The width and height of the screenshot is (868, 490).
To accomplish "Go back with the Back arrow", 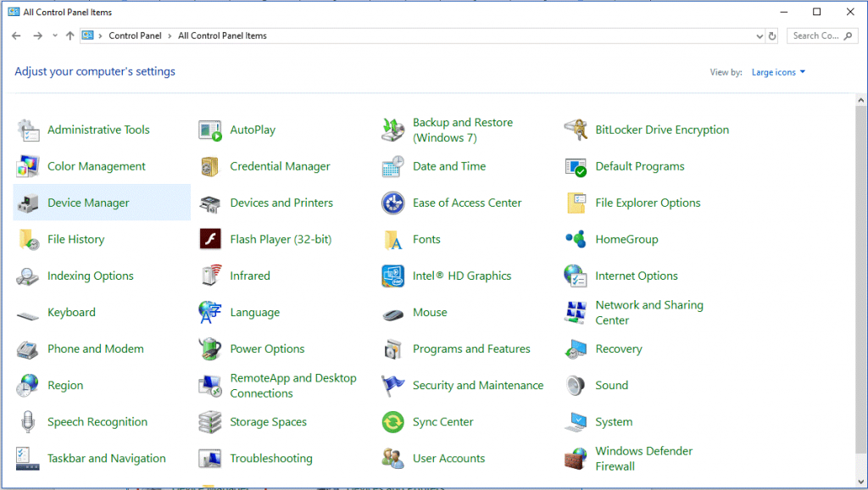I will (16, 36).
